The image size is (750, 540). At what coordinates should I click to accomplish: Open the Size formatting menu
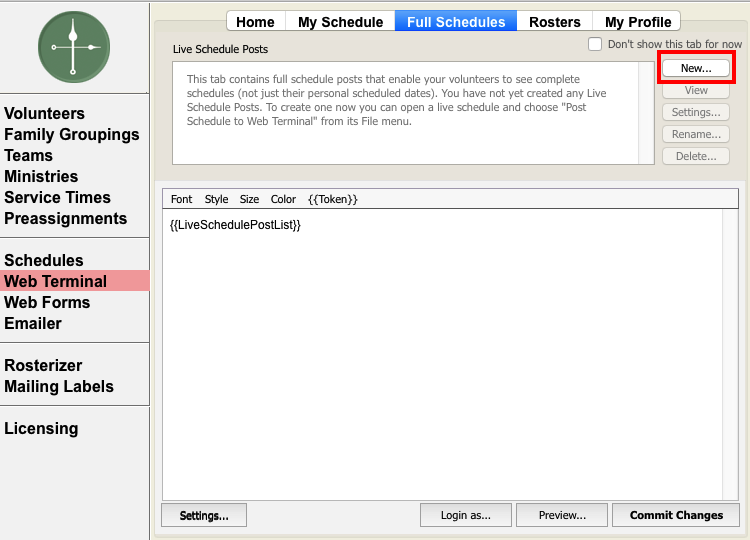pyautogui.click(x=249, y=199)
